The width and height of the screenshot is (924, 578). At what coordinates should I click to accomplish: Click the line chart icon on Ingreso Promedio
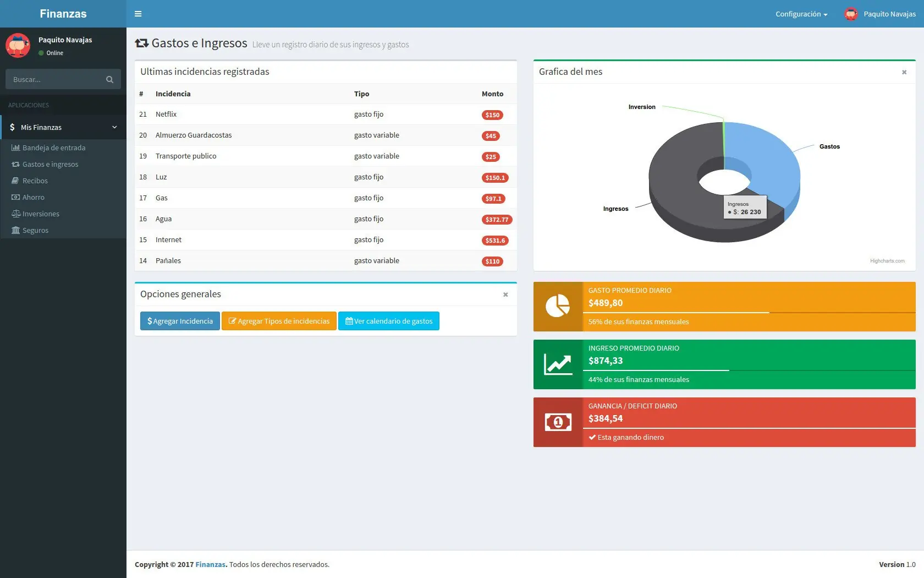click(x=558, y=364)
